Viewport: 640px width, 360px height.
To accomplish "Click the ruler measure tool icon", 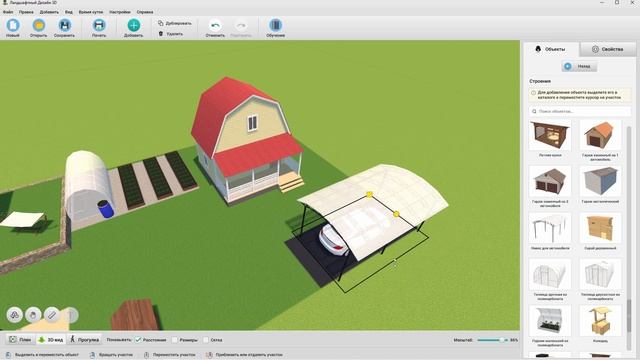I will click(52, 315).
